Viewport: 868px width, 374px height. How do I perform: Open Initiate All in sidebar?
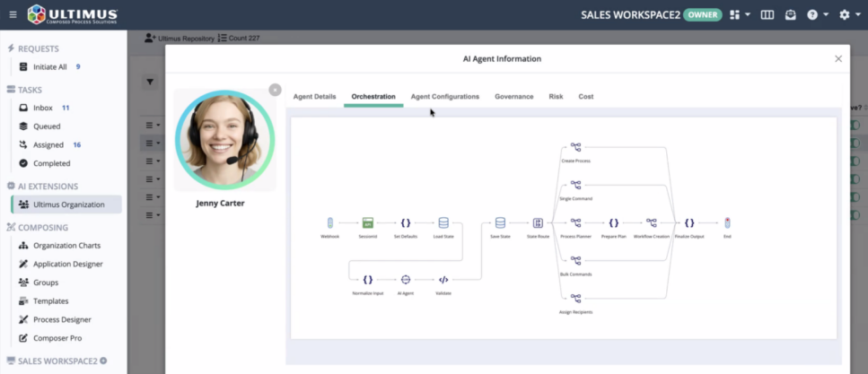50,67
